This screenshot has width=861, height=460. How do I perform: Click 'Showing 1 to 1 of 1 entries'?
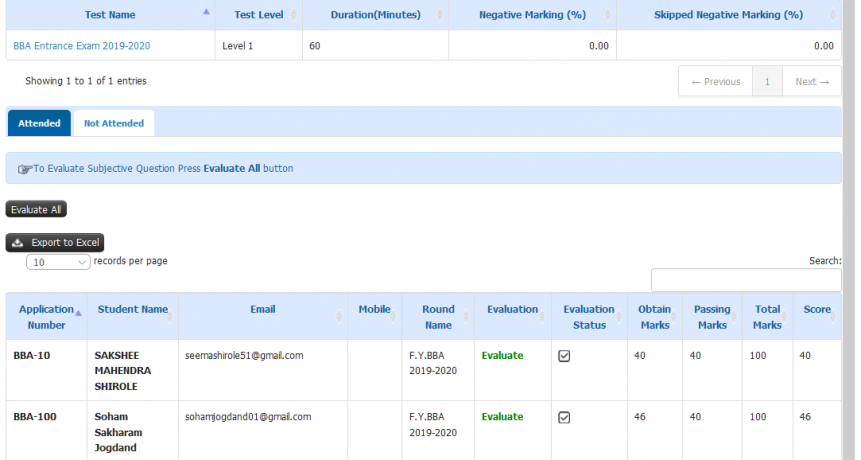[x=86, y=81]
